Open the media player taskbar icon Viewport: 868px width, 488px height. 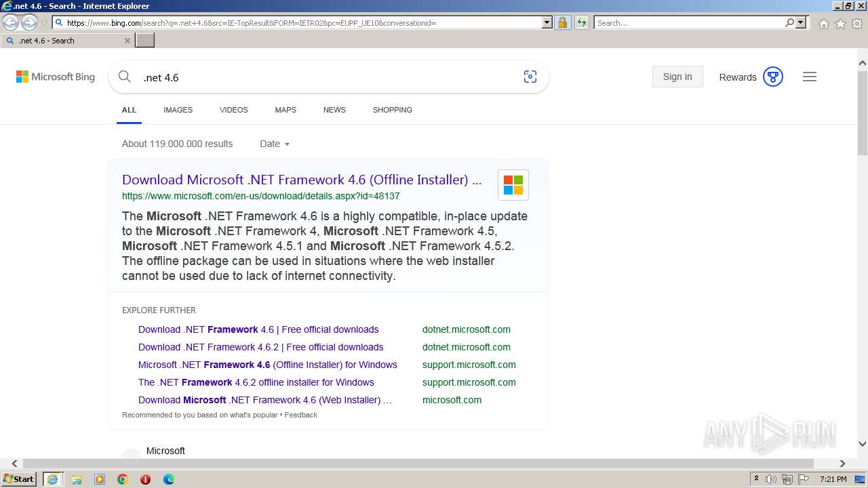click(100, 479)
